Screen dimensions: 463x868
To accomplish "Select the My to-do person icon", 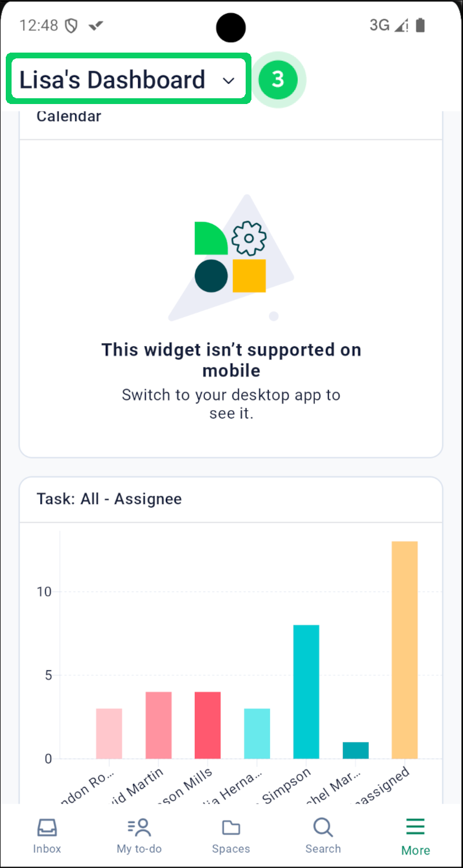I will (x=139, y=834).
